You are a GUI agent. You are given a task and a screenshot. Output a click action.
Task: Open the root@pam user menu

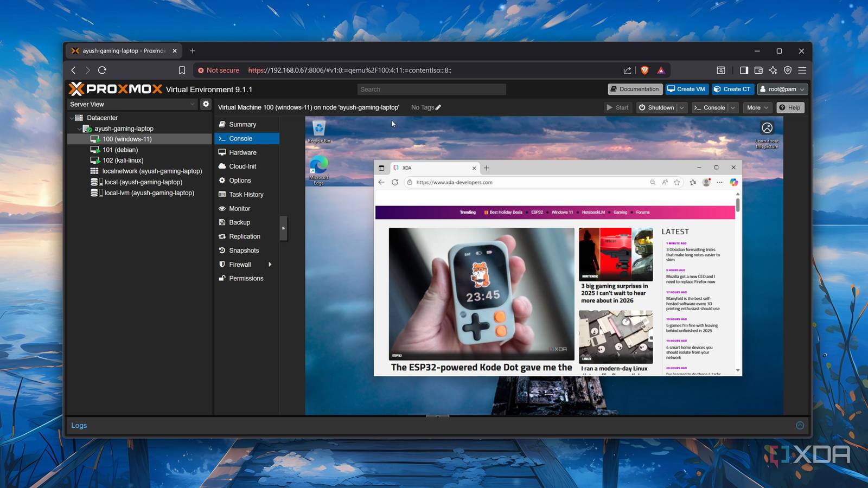pos(783,89)
